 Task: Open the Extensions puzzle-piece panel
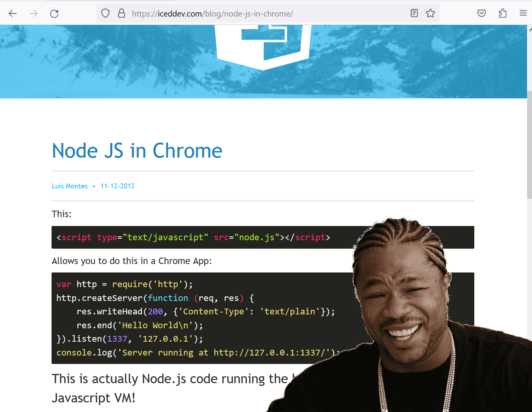coord(502,13)
